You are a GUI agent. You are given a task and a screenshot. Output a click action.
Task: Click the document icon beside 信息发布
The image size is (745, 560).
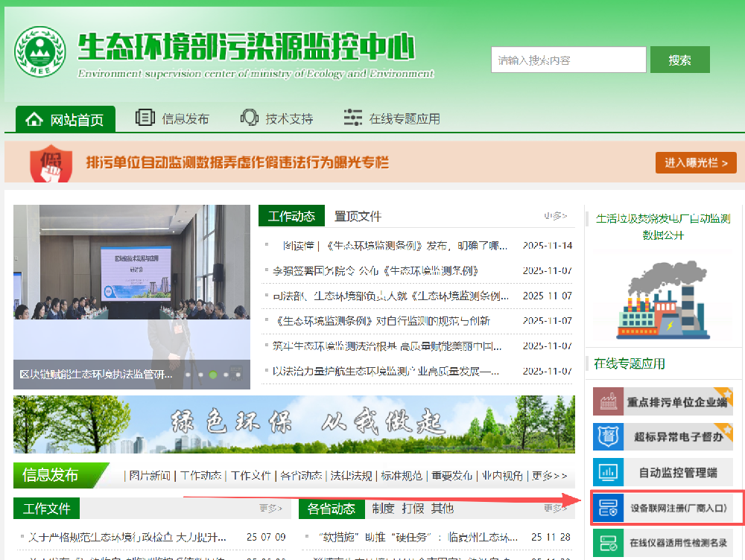(x=145, y=117)
